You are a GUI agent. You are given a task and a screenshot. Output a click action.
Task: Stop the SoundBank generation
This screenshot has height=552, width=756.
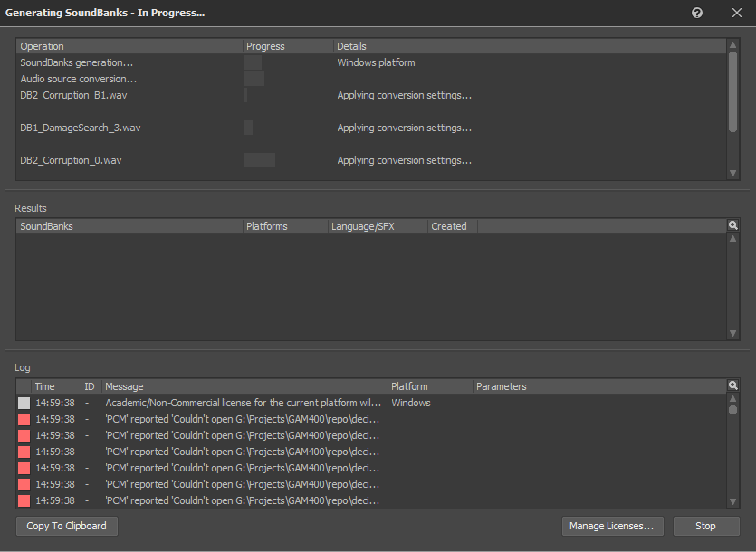[x=706, y=526]
